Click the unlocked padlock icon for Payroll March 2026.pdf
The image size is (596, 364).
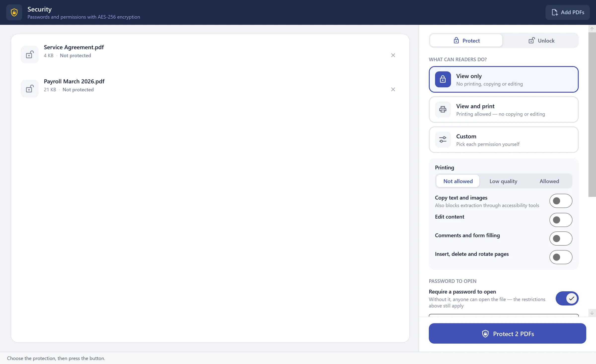[30, 89]
